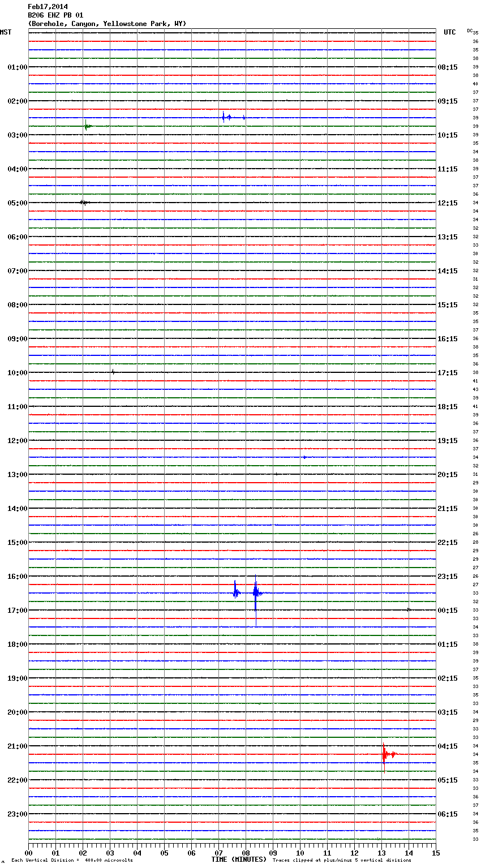Screen dimensions: 481x868
Task: Select the 21:00 MST row label
Action: pyautogui.click(x=18, y=746)
